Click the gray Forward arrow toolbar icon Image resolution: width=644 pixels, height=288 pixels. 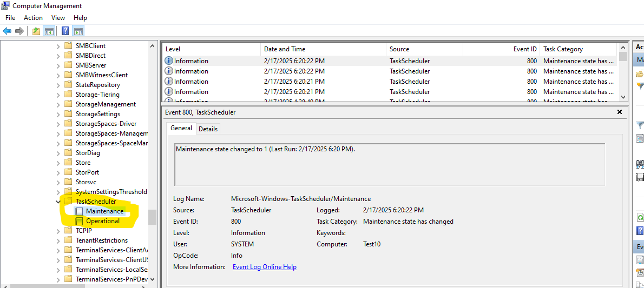19,31
